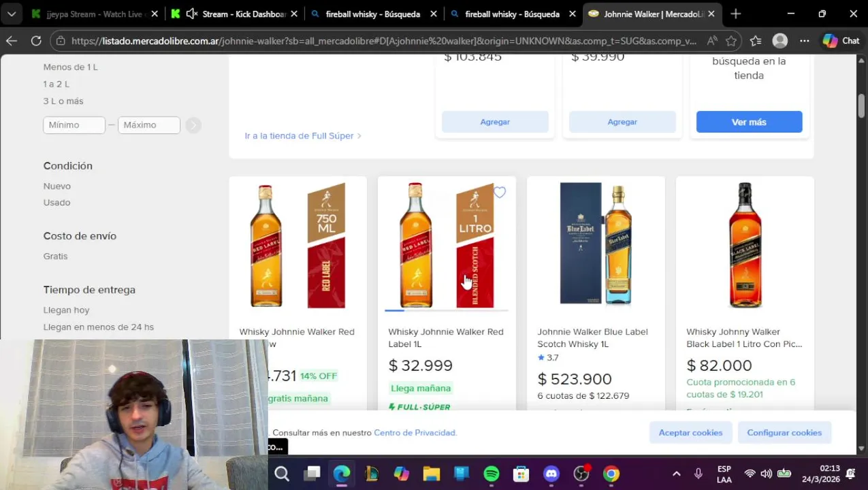The width and height of the screenshot is (868, 490).
Task: Click the $ 82.000 price
Action: tap(719, 365)
